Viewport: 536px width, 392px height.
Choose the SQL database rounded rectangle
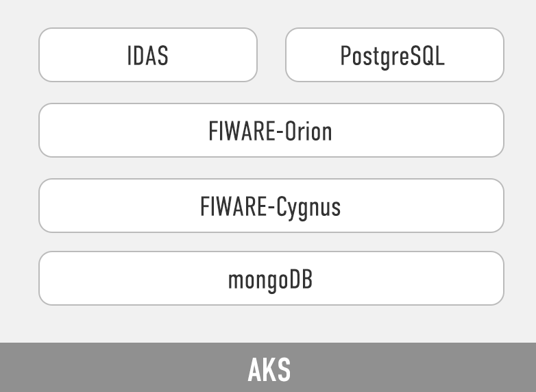[395, 55]
